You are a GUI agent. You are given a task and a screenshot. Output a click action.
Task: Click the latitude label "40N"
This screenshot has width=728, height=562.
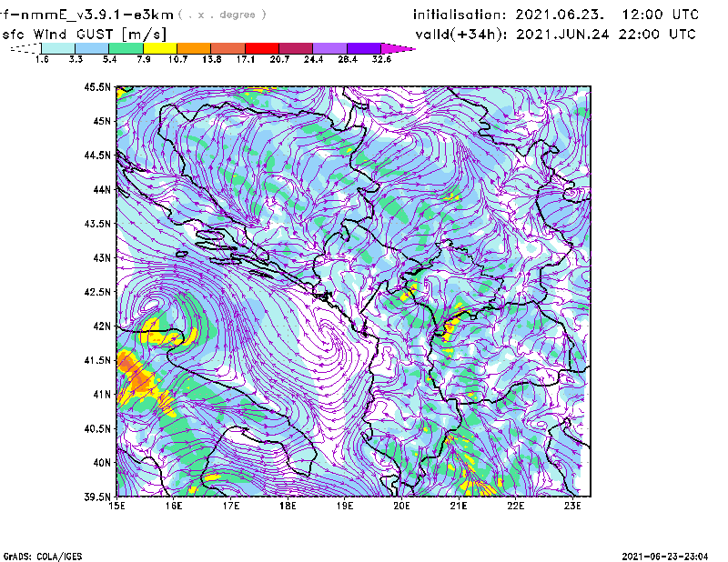pos(102,463)
